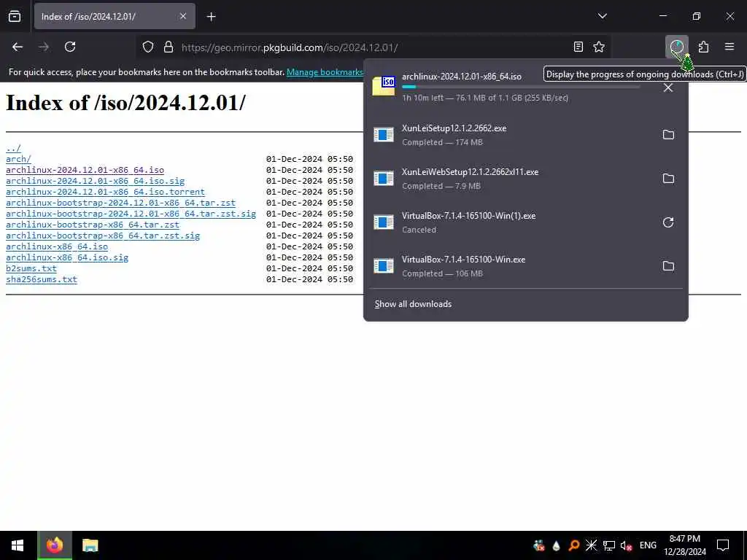Screen dimensions: 747x560
Task: Open archlinux-2024.12.01-x86_64.iso.sig link
Action: [x=96, y=181]
